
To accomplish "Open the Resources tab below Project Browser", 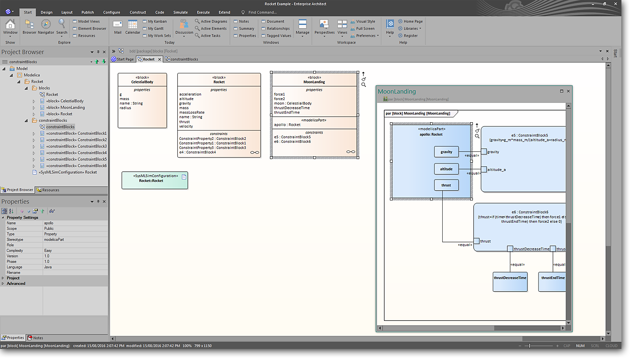I will click(x=48, y=190).
